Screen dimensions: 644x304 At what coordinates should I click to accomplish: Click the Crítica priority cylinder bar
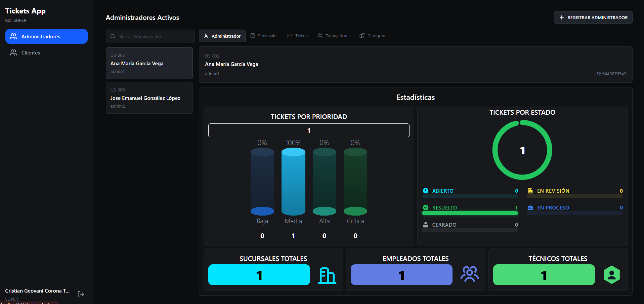355,182
